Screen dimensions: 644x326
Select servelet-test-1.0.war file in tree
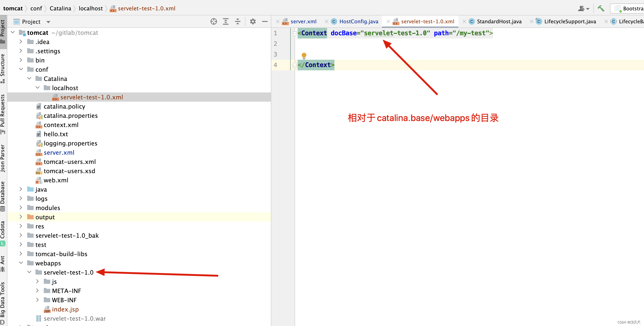coord(74,318)
